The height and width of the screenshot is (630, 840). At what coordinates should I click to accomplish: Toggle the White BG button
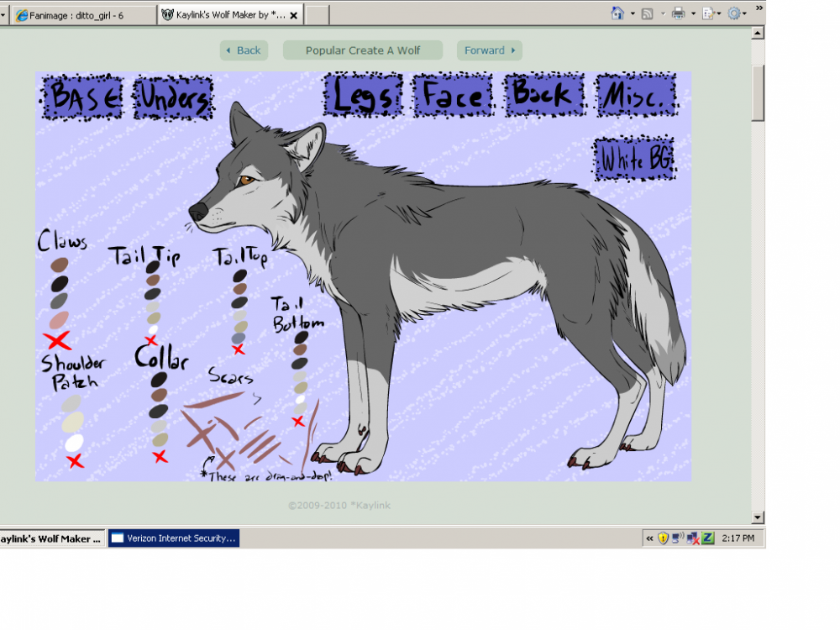tap(635, 158)
